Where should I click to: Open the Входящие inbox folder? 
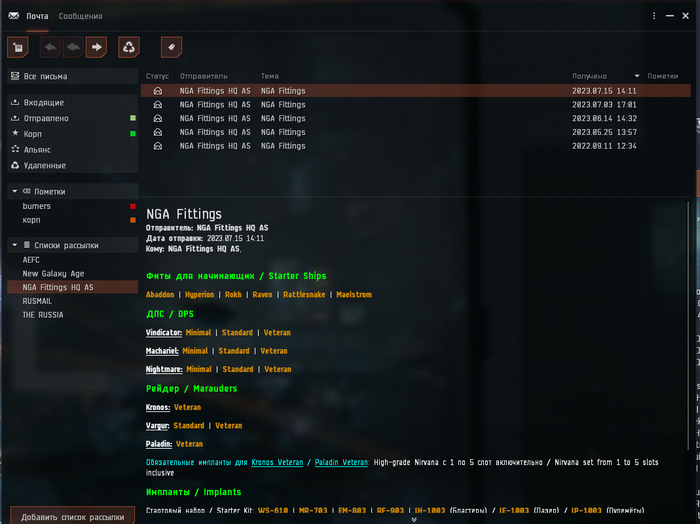pos(73,103)
